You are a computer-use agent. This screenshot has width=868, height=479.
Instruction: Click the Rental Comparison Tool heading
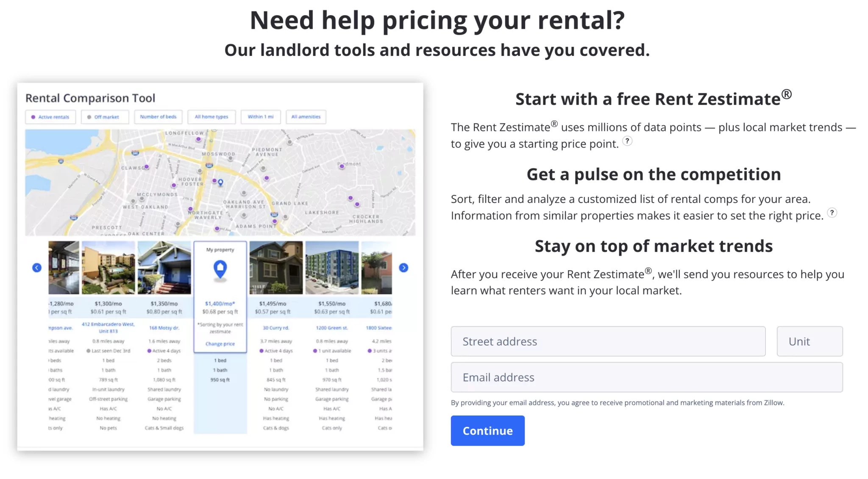point(90,98)
